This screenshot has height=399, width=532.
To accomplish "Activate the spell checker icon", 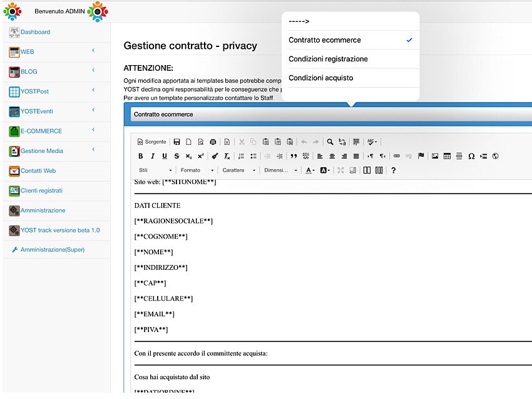I will pos(371,142).
